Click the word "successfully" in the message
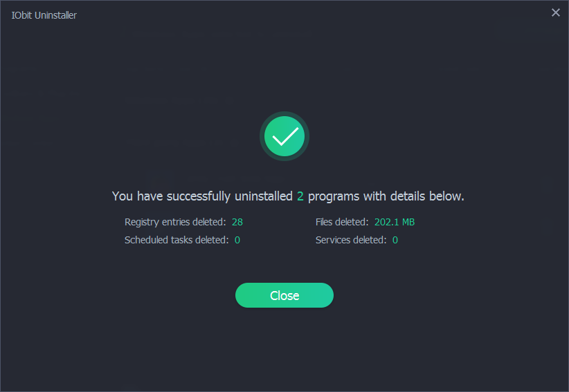Viewport: 569px width, 392px height. point(198,196)
